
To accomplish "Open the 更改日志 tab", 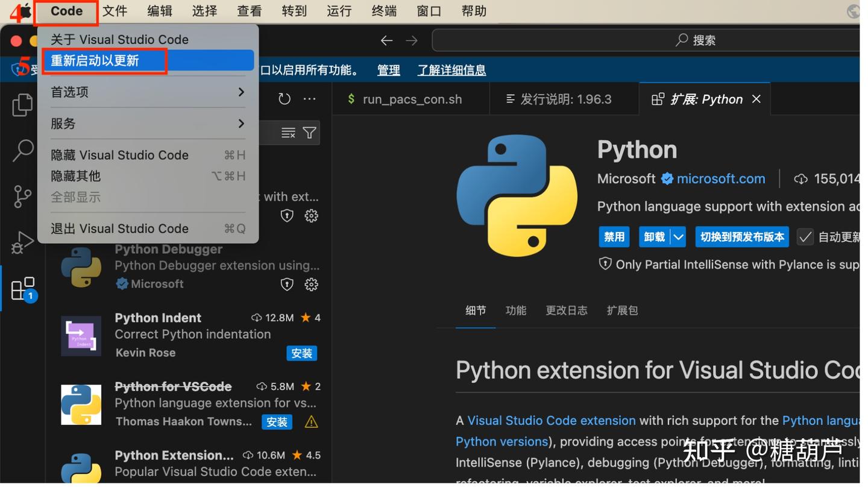I will pyautogui.click(x=567, y=310).
